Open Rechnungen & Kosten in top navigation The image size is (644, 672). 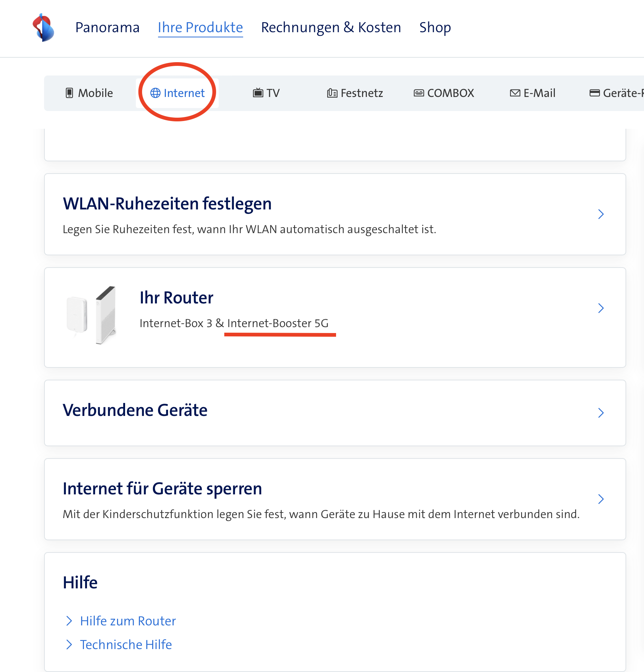331,28
